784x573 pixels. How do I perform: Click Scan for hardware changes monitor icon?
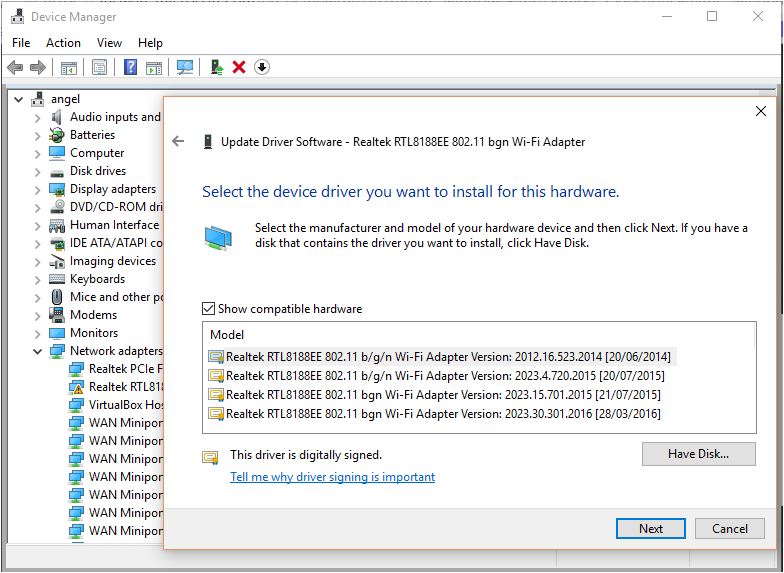(185, 67)
